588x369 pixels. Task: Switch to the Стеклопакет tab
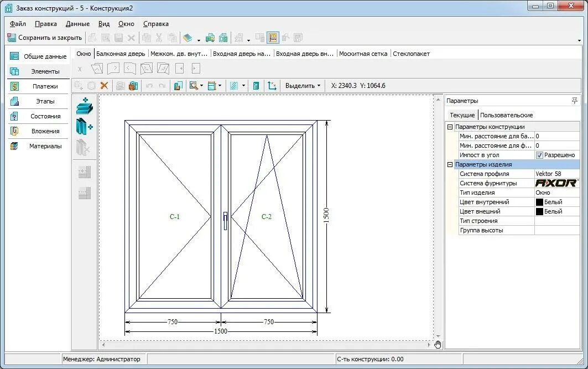(412, 54)
